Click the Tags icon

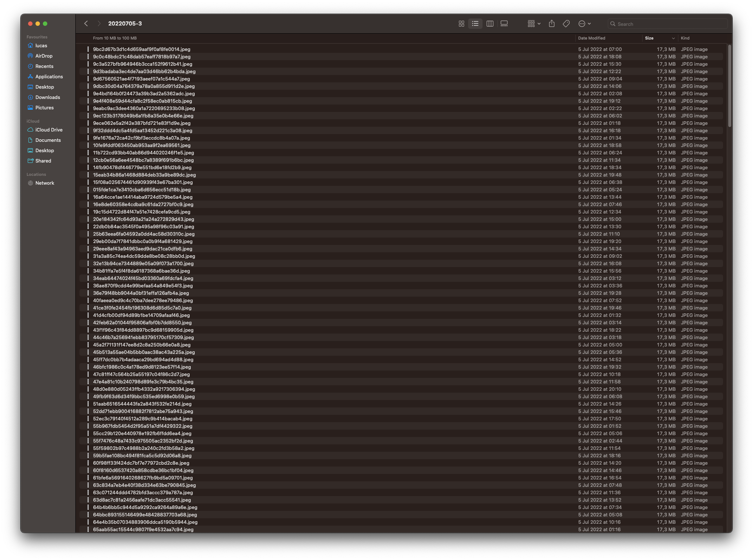(566, 23)
